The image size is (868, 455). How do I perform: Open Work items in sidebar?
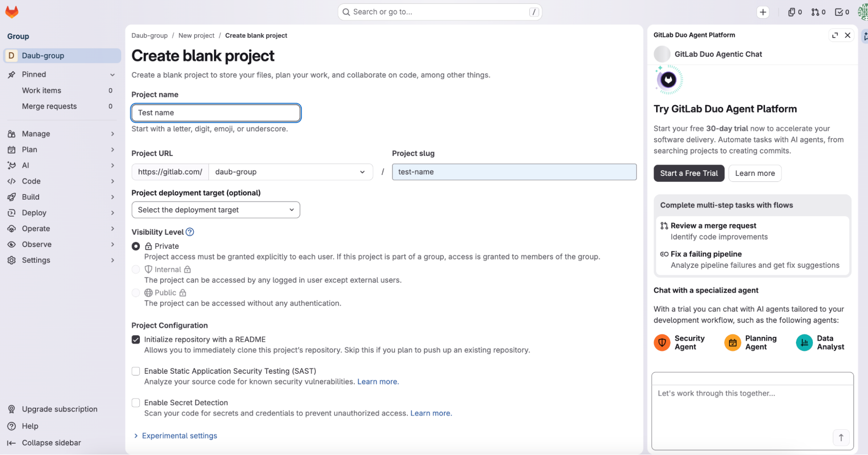pos(62,90)
